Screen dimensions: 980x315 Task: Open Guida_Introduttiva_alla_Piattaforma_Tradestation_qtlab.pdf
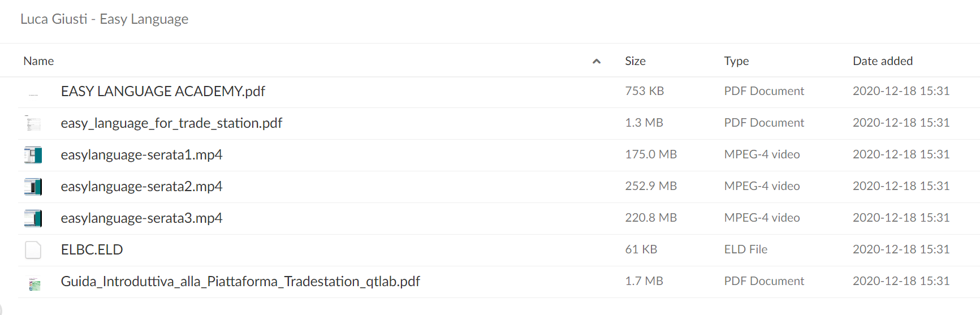[240, 282]
